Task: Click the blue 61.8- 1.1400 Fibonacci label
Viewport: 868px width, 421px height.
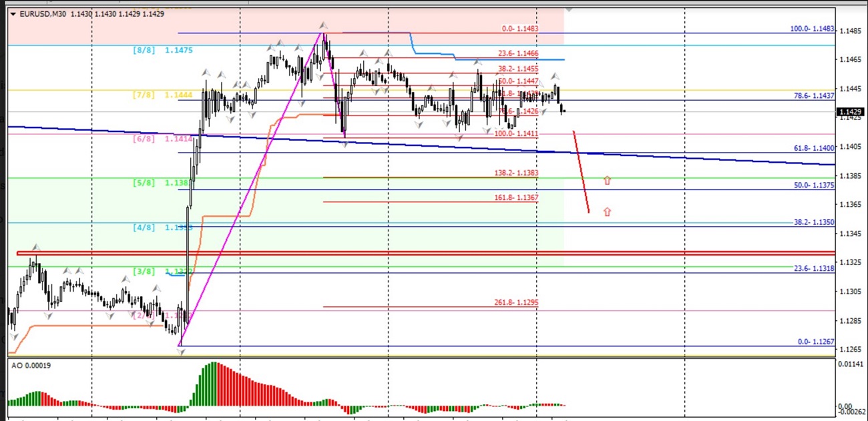Action: tap(814, 148)
